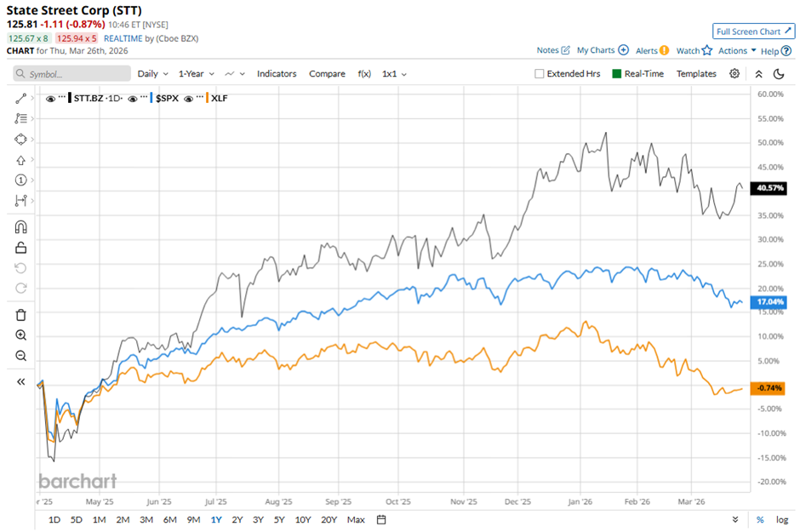Add STT to Watch list
Screen dimensions: 800x532
[694, 50]
